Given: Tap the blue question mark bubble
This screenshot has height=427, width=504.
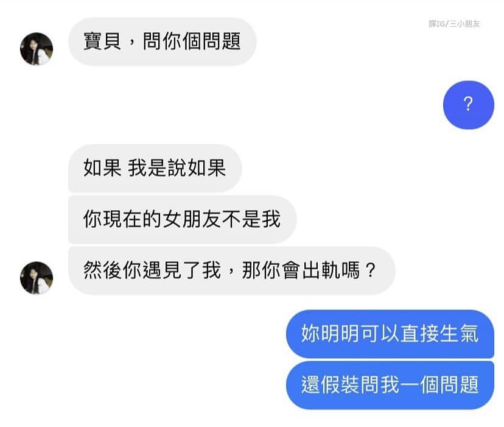Looking at the screenshot, I should click(x=468, y=105).
